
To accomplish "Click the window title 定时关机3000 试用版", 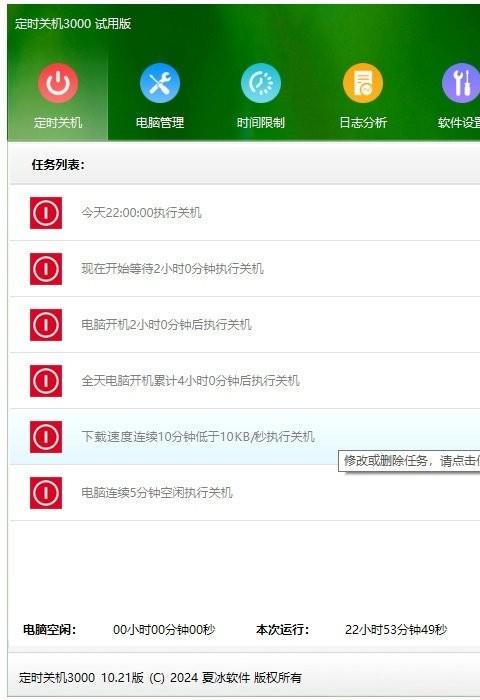I will tap(73, 24).
